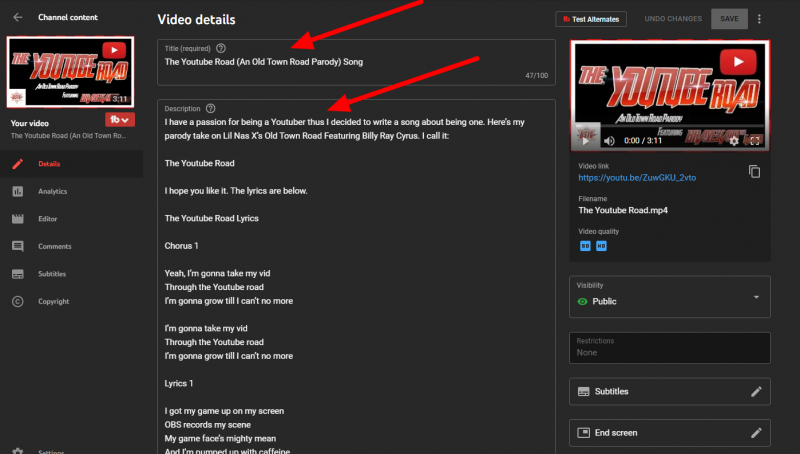Expand the red TubeBuddy dropdown under thumbnail

(x=119, y=120)
